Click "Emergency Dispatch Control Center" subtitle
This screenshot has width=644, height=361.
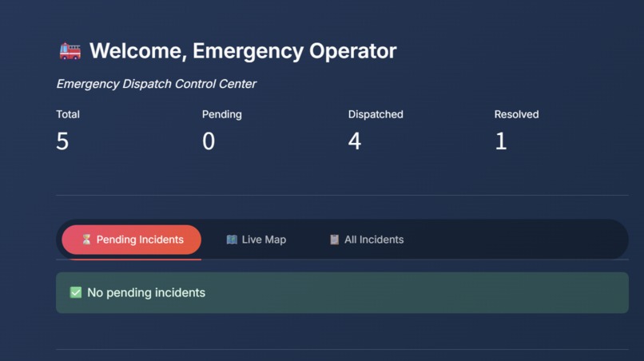tap(157, 84)
